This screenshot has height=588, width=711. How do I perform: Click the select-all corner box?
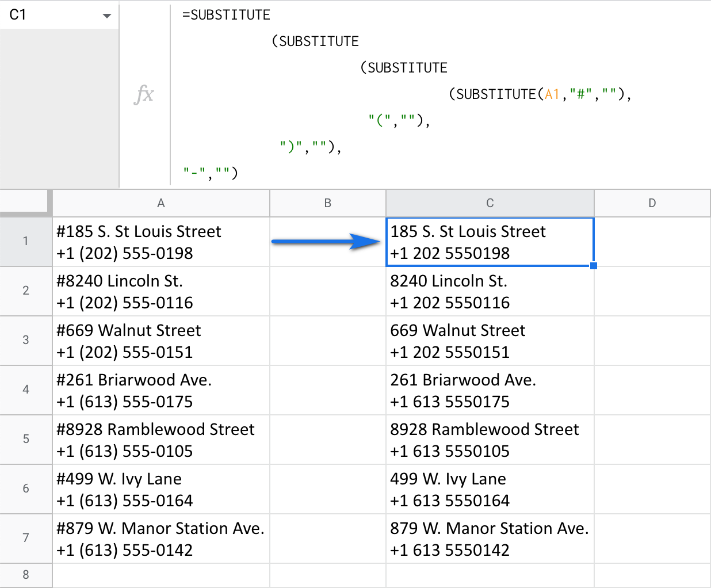coord(25,202)
